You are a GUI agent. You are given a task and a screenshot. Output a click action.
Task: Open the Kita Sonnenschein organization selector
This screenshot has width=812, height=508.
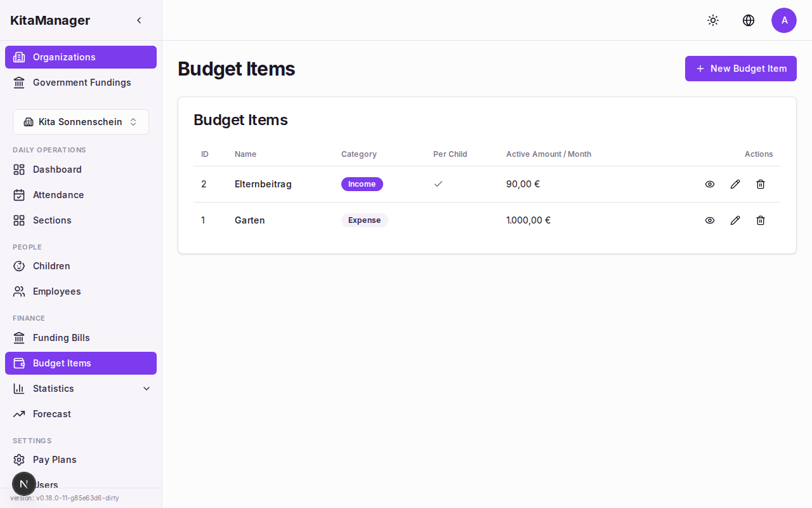tap(81, 121)
